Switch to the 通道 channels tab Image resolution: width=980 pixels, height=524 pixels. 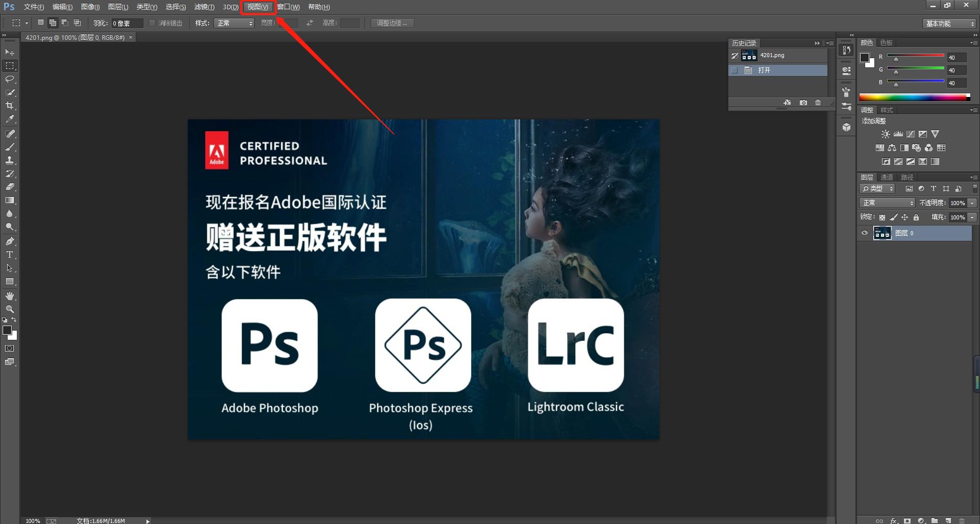(x=886, y=177)
